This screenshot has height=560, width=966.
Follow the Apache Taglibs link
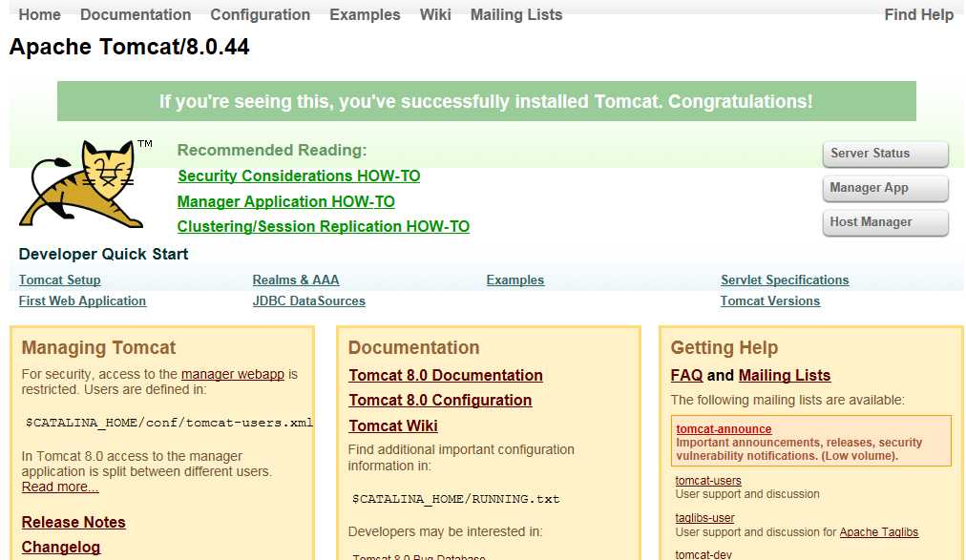tap(878, 532)
